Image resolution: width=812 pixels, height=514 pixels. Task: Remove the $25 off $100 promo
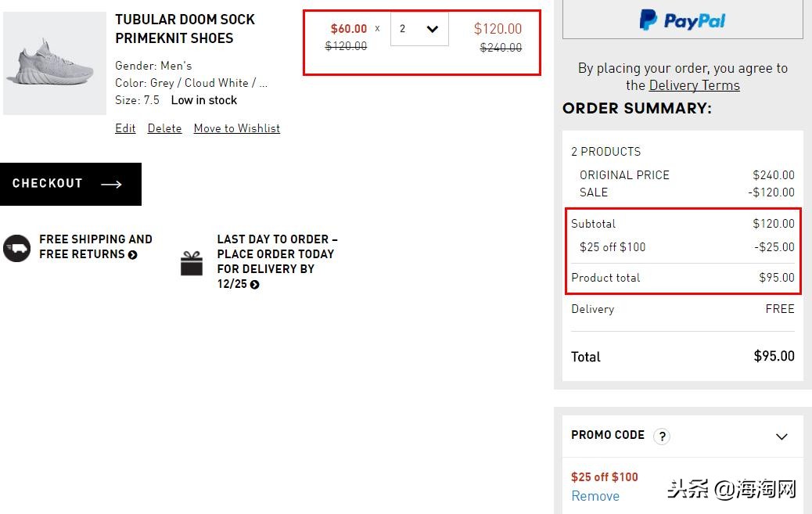[595, 496]
